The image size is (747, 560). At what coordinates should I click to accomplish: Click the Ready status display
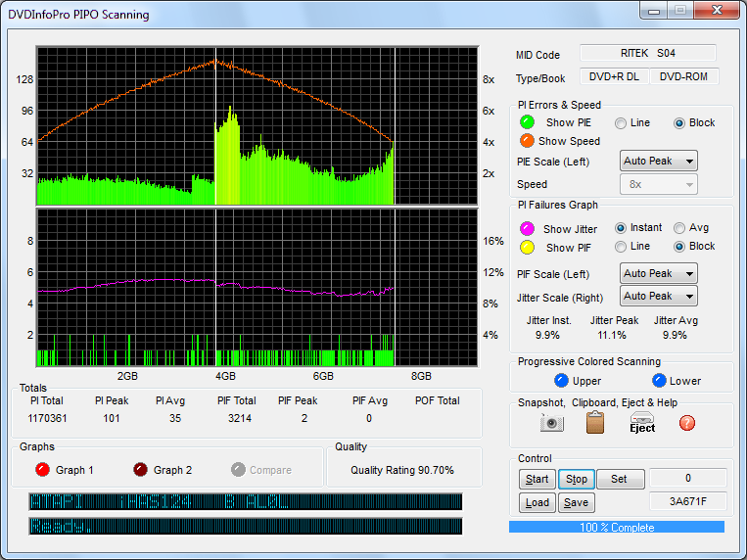(x=246, y=526)
